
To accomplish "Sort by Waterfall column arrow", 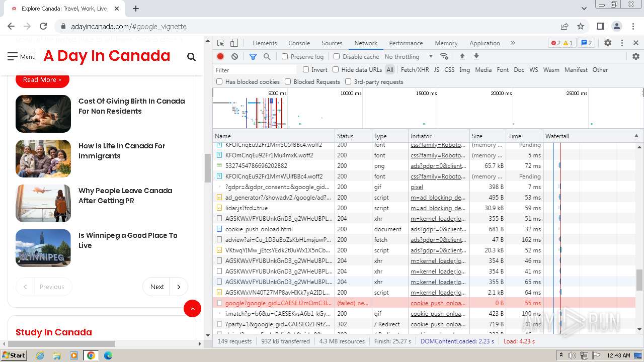I will coord(636,136).
